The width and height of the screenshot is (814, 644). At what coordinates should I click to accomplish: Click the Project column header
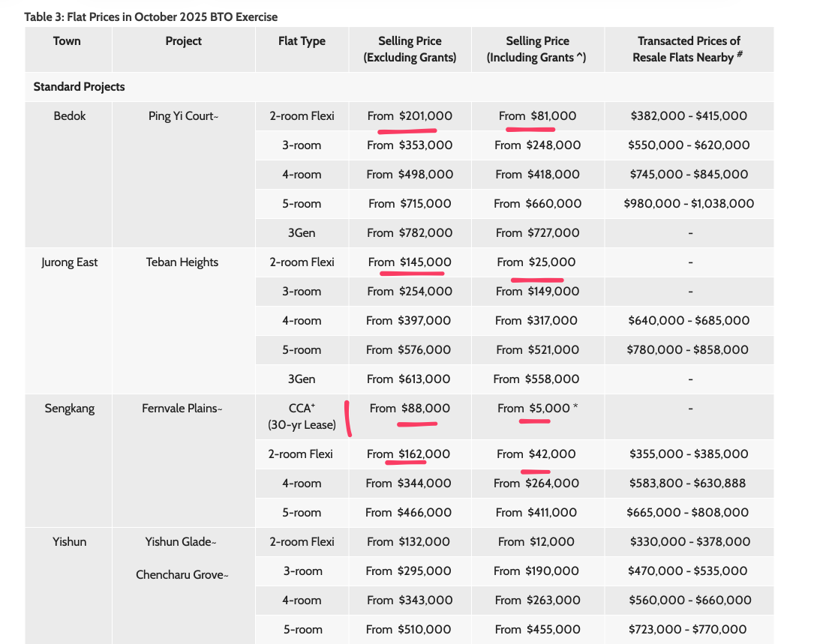pos(183,41)
